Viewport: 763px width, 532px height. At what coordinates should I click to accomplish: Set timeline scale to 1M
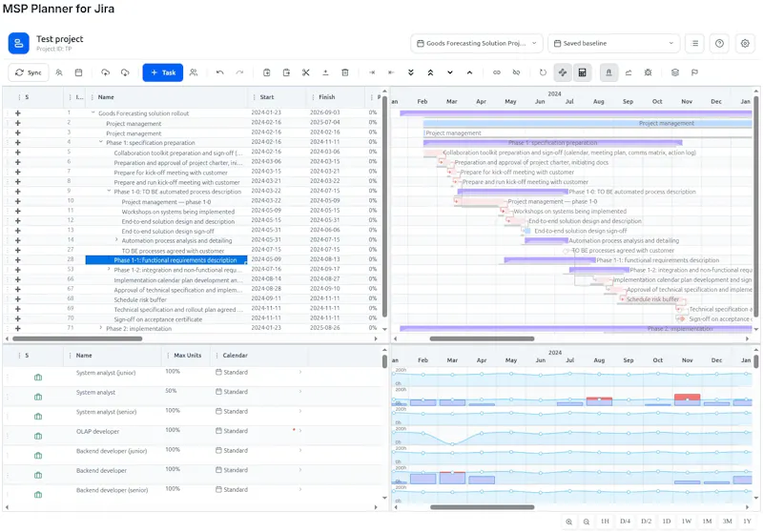pyautogui.click(x=707, y=522)
